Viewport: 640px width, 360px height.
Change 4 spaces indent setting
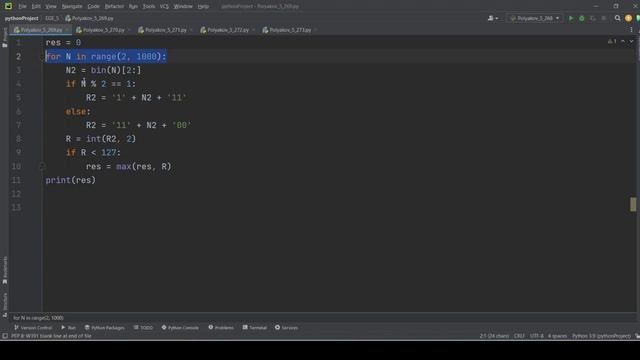point(558,336)
